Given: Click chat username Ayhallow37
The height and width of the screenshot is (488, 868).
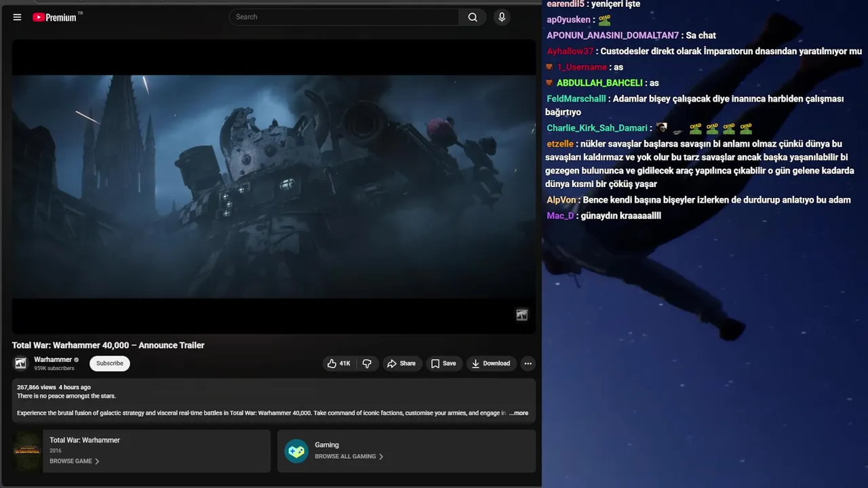Looking at the screenshot, I should (x=570, y=51).
